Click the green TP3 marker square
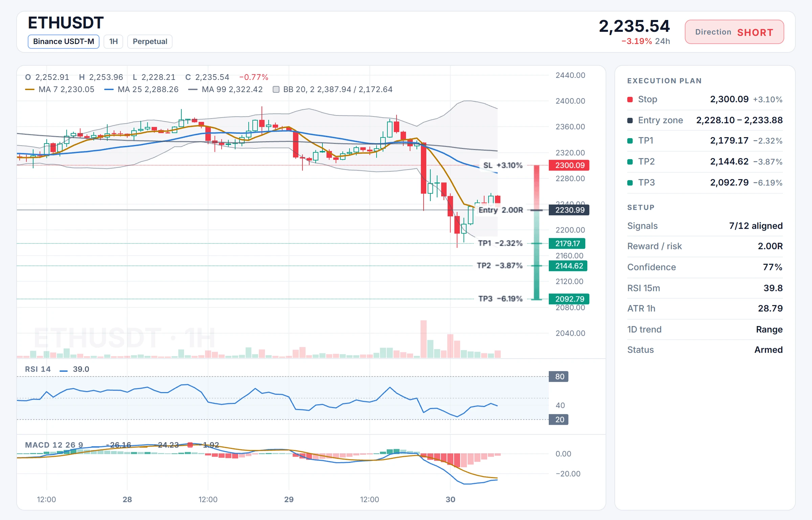 tap(630, 183)
